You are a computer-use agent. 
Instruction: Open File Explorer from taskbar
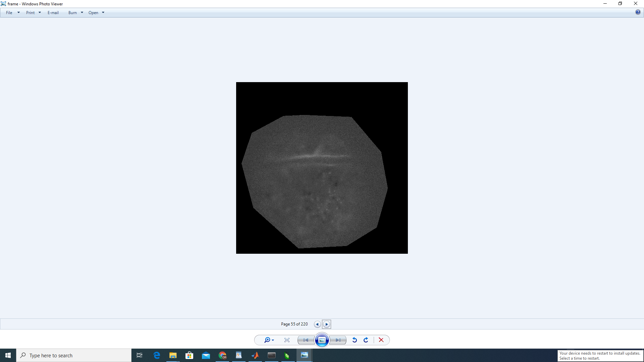pos(173,355)
